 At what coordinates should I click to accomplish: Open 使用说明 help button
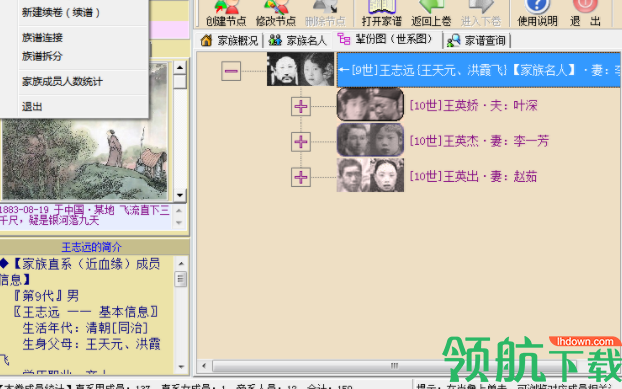(537, 13)
